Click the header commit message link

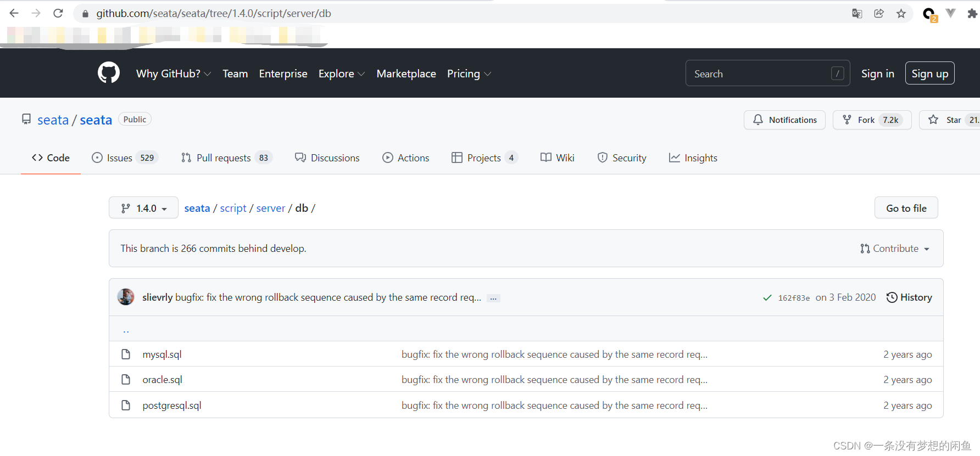328,297
